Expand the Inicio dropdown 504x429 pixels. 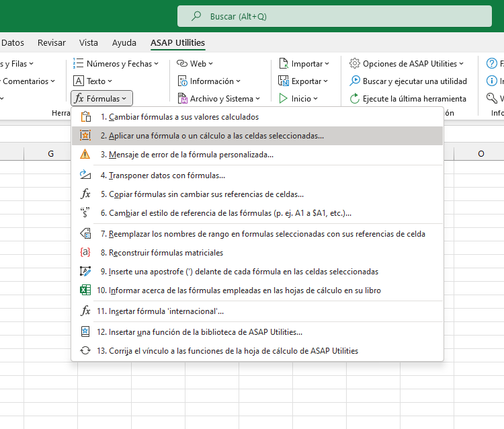(x=298, y=98)
